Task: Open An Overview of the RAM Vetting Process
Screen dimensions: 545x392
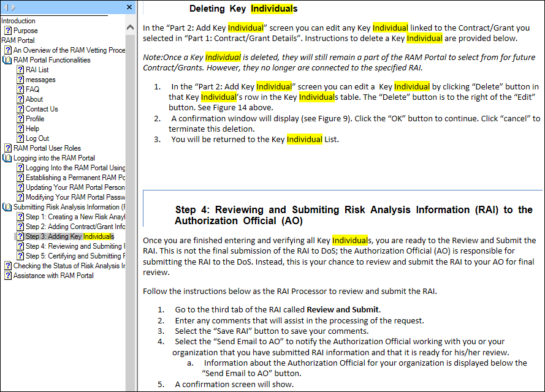Action: [x=69, y=50]
